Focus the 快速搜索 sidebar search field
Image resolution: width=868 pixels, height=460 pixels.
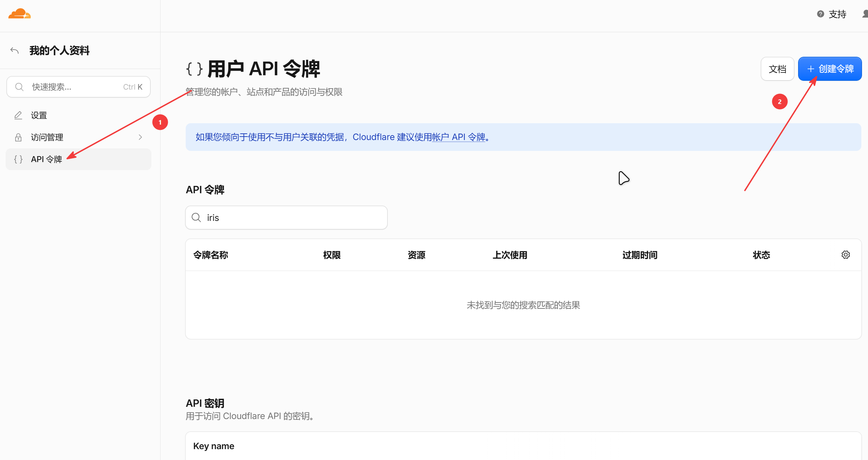[78, 87]
